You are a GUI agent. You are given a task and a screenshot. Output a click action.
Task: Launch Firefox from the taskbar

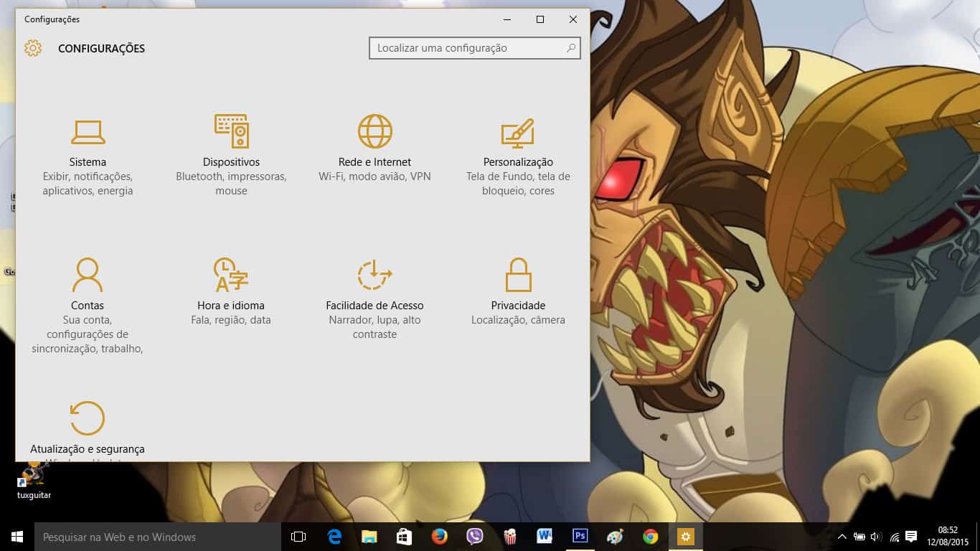point(438,537)
